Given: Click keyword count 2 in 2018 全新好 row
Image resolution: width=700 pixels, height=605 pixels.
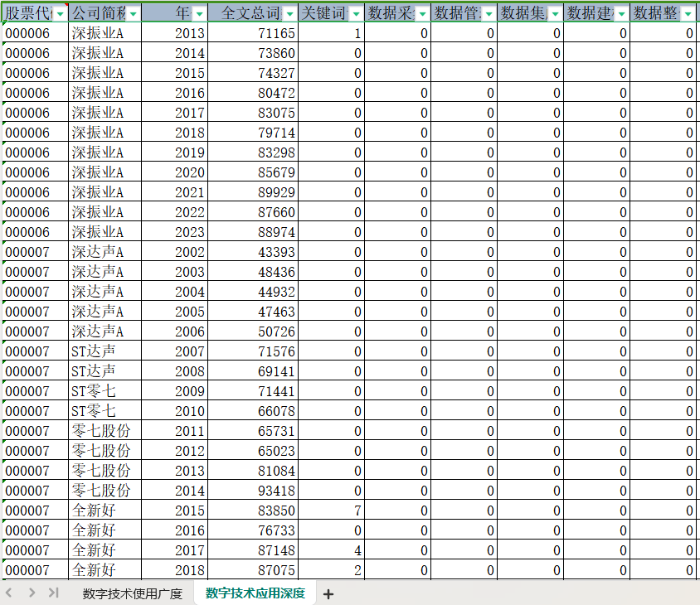Looking at the screenshot, I should tap(331, 569).
